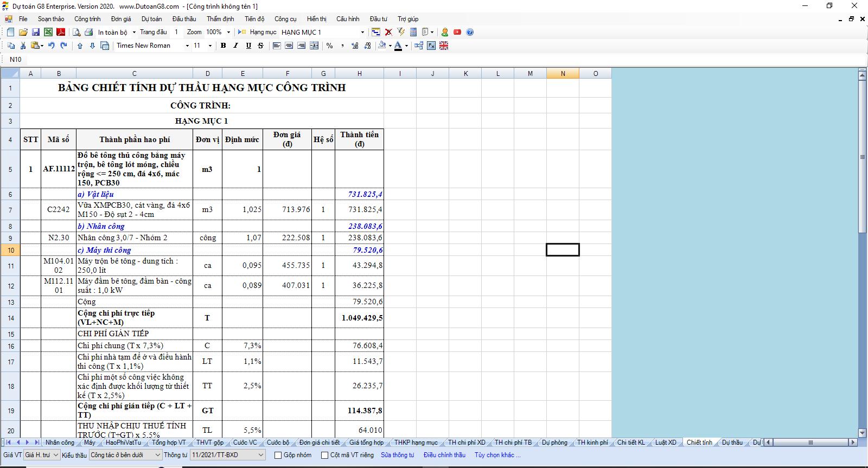Export to Excel using the green Excel icon
Viewport: 868px width, 468px height.
(x=48, y=32)
